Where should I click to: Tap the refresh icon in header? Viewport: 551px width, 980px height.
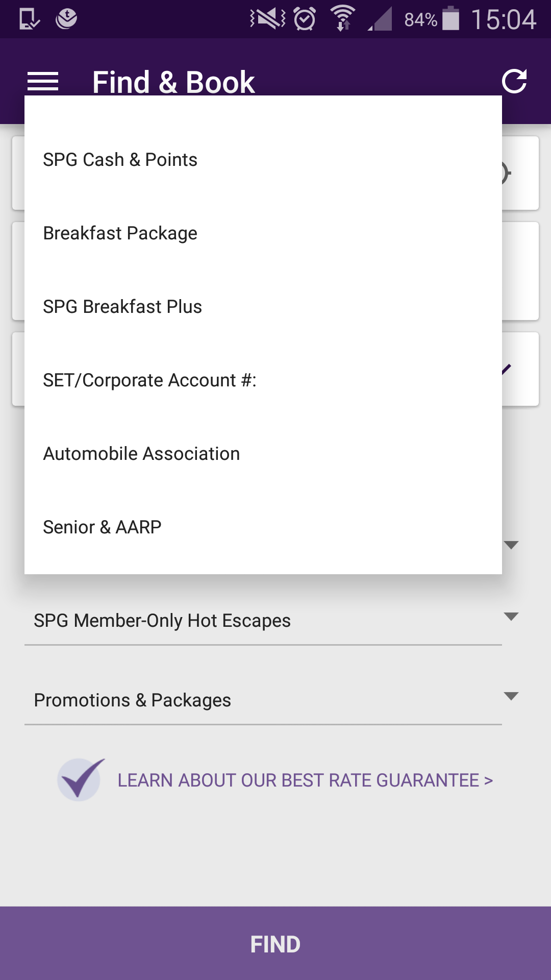pos(514,82)
